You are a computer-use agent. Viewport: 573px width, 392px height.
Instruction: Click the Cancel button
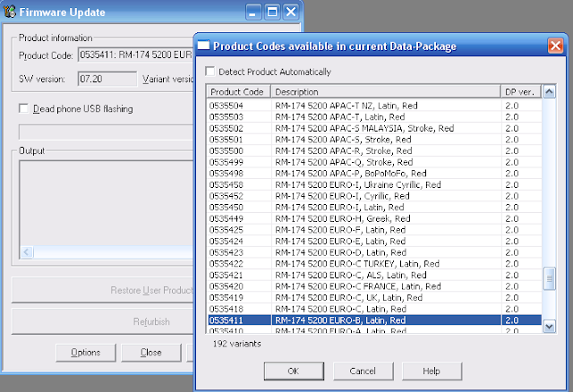363,371
